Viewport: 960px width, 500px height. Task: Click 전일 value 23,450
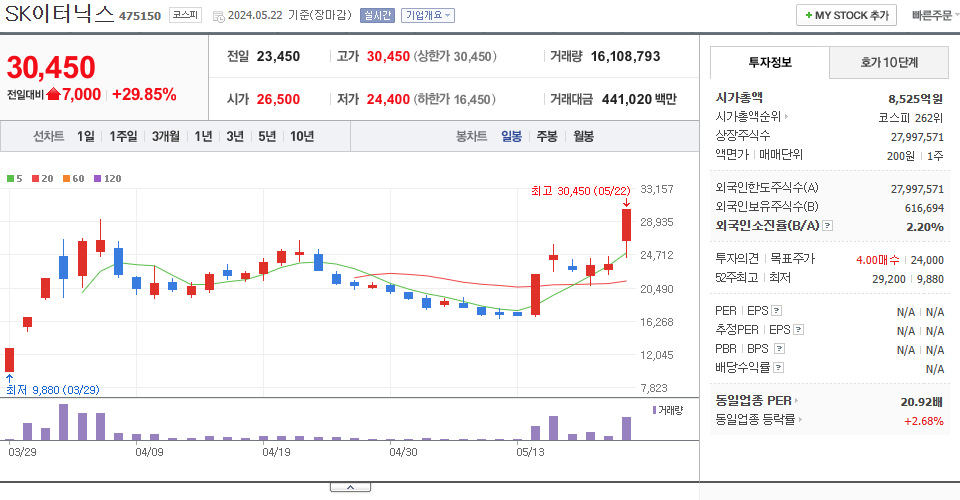click(278, 57)
